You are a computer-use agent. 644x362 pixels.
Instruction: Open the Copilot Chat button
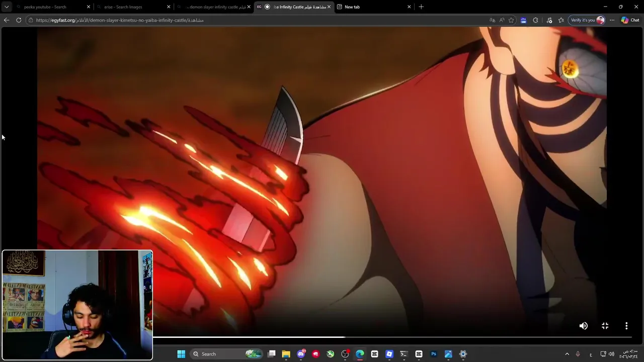click(630, 20)
